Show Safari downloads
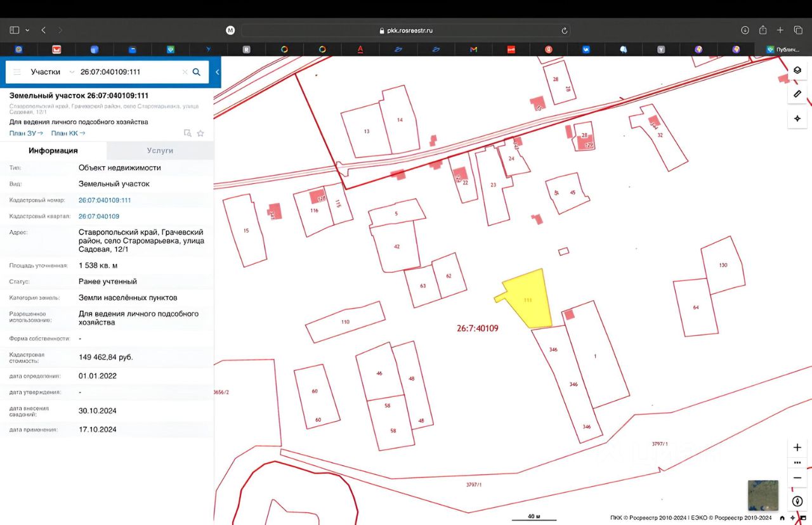The height and width of the screenshot is (525, 812). (x=745, y=30)
